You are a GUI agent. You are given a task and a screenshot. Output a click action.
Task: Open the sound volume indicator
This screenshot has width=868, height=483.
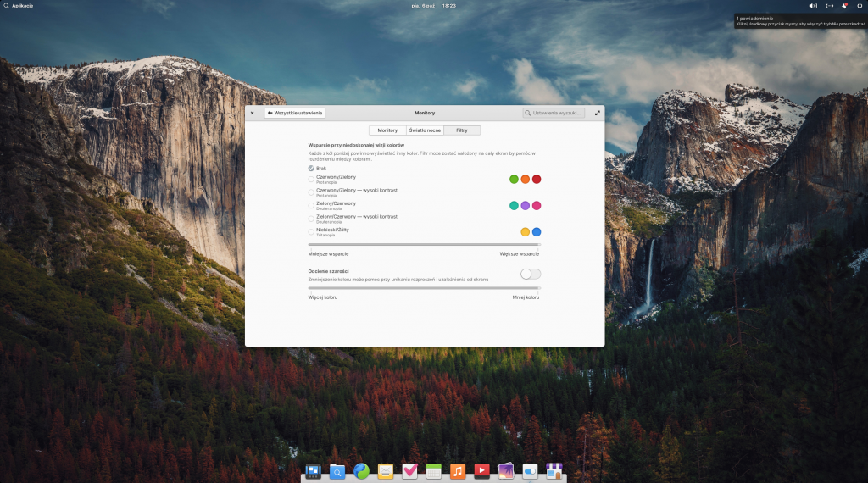coord(813,6)
